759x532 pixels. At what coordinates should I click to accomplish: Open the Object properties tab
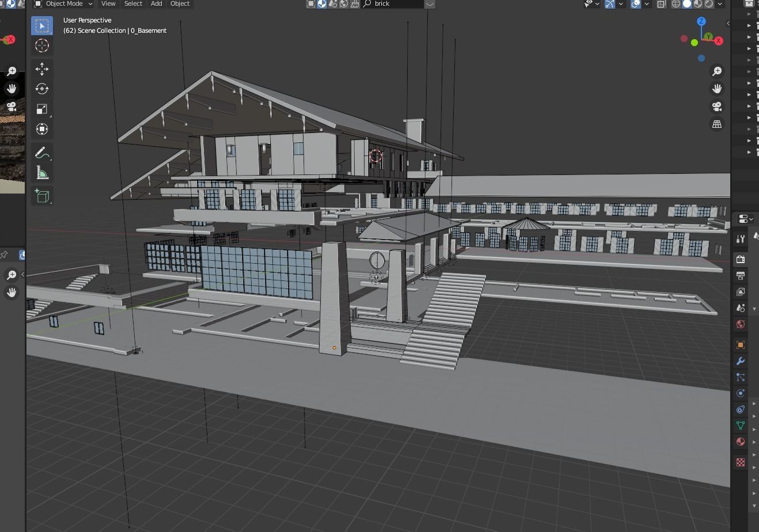pos(741,345)
